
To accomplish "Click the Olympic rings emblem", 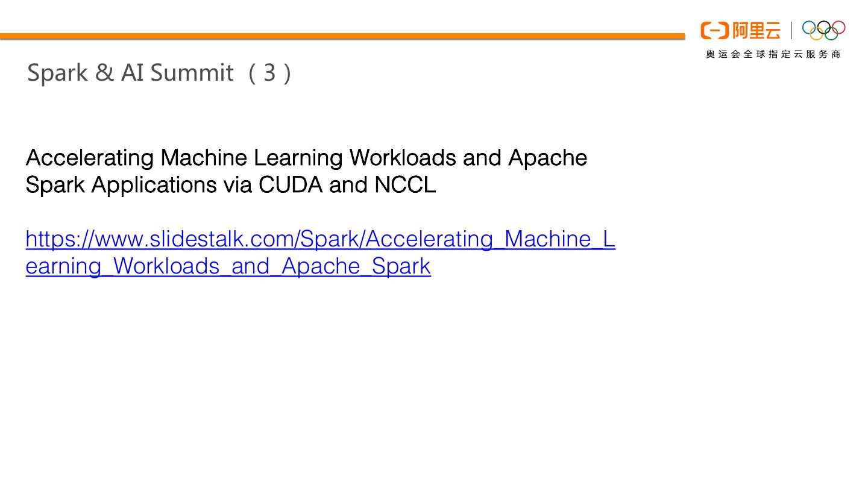I will click(823, 30).
